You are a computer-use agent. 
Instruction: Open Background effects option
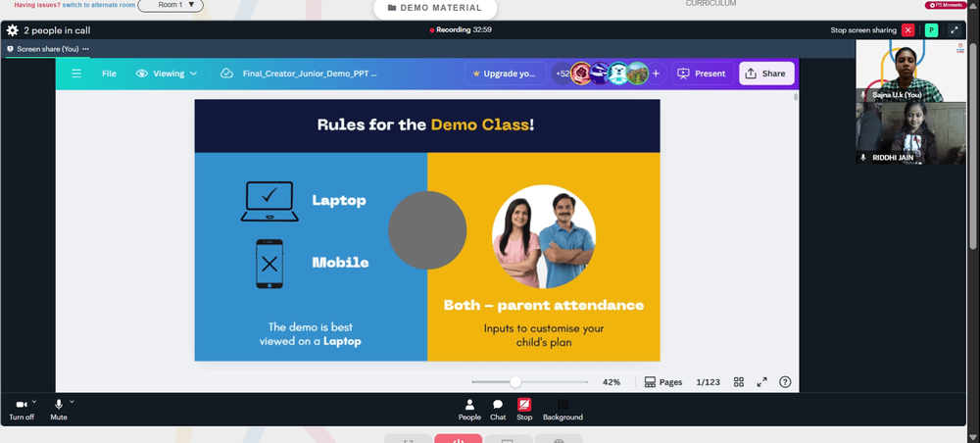(x=563, y=410)
